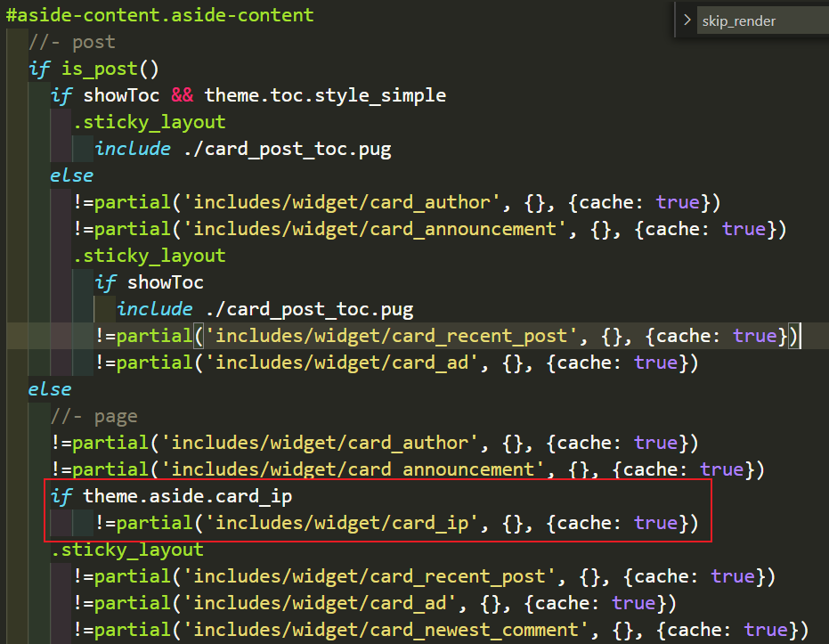The height and width of the screenshot is (644, 829).
Task: Click 'true' value on the card_ip line
Action: 655,523
